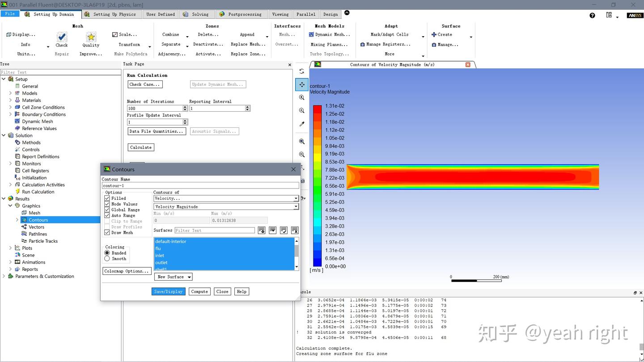
Task: Select the Smooth coloring radio button
Action: (x=107, y=259)
